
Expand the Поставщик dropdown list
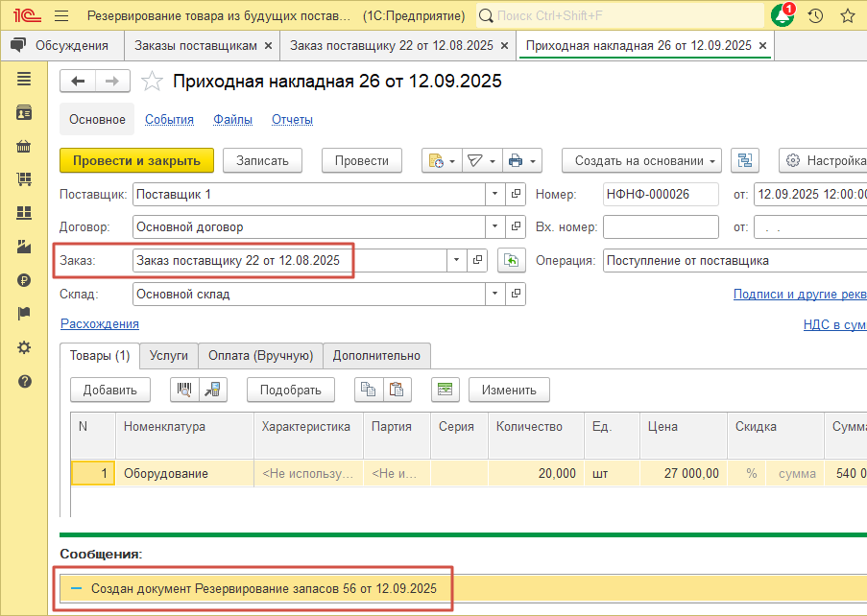click(494, 194)
